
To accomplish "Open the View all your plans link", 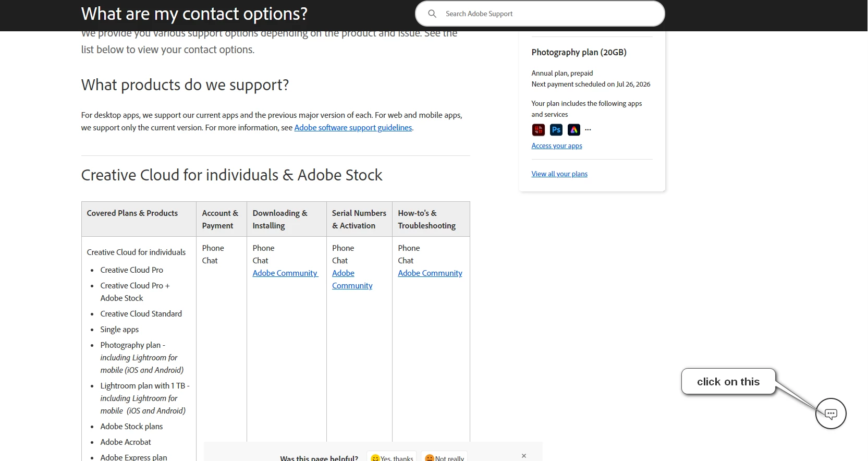I will click(559, 174).
